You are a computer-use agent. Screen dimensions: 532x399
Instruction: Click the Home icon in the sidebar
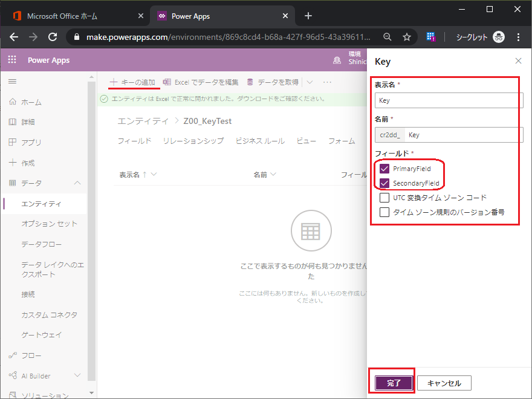click(13, 102)
